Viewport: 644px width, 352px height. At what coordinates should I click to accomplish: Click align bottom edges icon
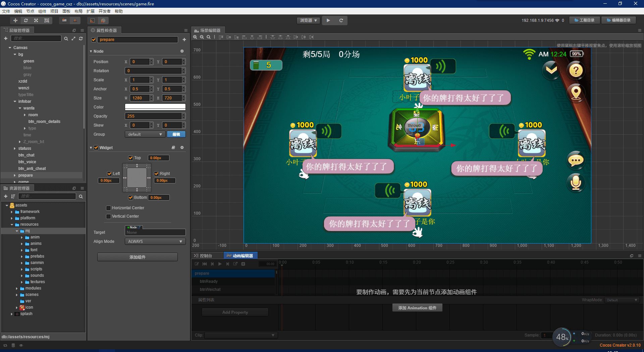(x=236, y=37)
